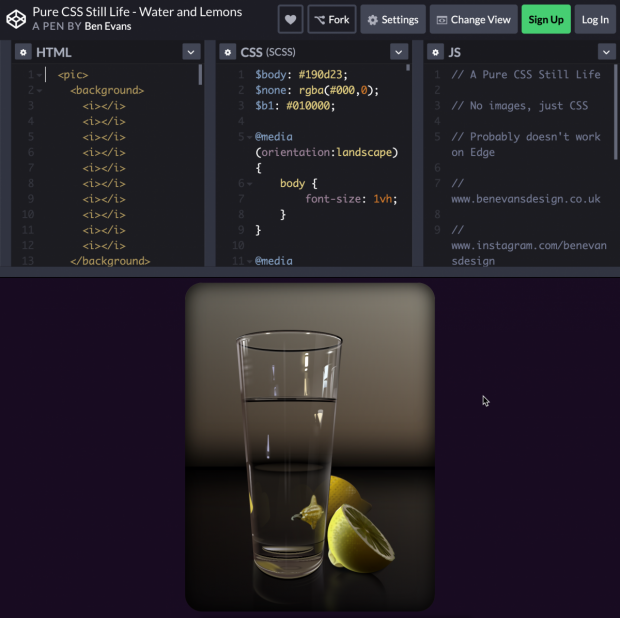The width and height of the screenshot is (620, 618).
Task: Click Log In
Action: click(595, 19)
